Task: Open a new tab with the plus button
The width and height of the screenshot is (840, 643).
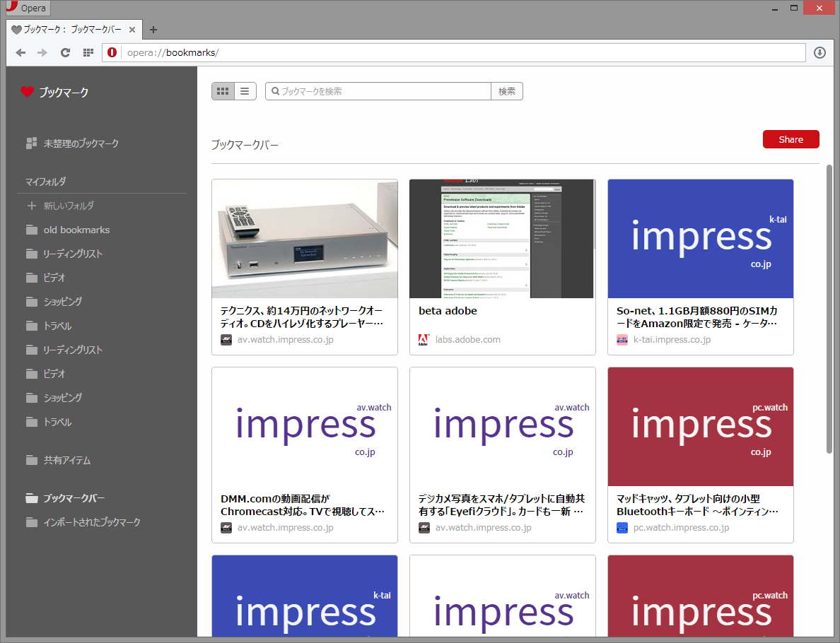Action: (153, 30)
